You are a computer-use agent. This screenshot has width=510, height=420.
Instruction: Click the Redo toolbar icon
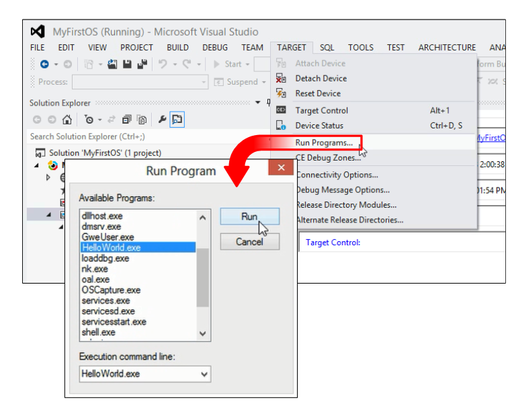[186, 64]
